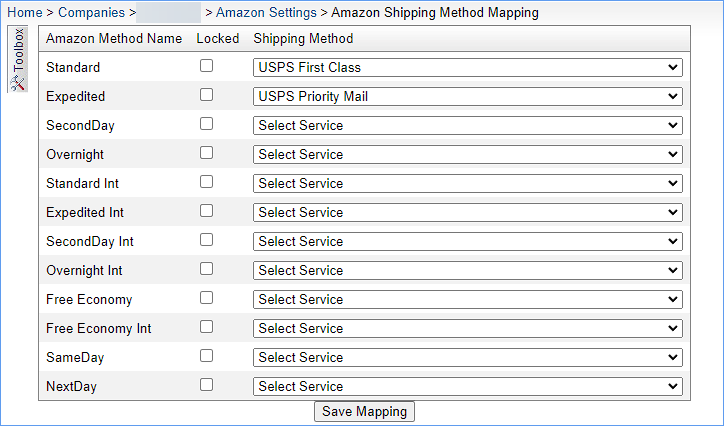The image size is (724, 426).
Task: Navigate to Amazon Settings breadcrumb
Action: (266, 12)
